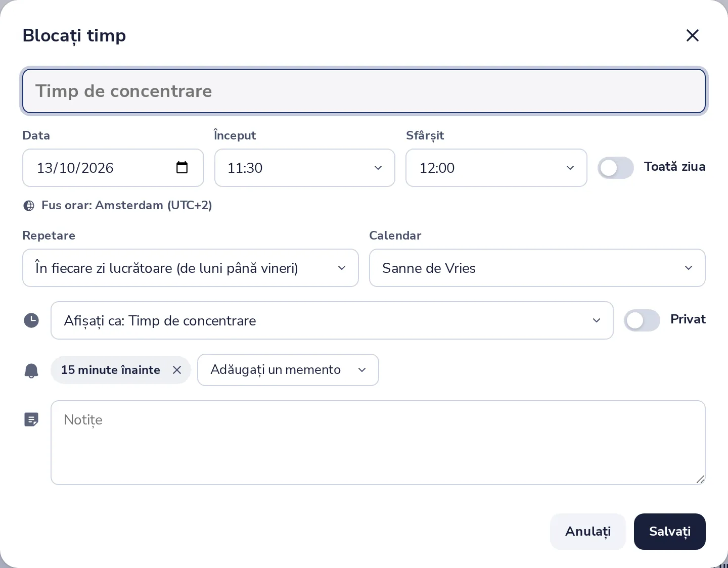Open the calendar date picker icon
This screenshot has height=568, width=728.
coord(182,167)
